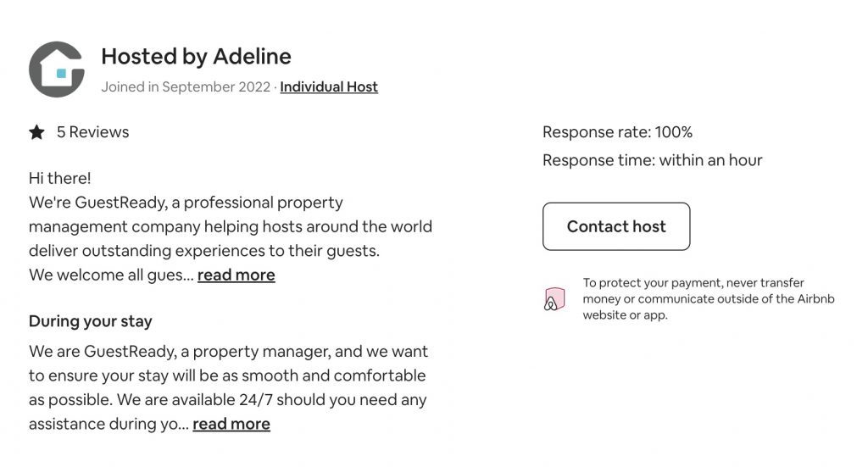
Task: Click the 'We're GuestReady, a professional property' line
Action: (186, 203)
